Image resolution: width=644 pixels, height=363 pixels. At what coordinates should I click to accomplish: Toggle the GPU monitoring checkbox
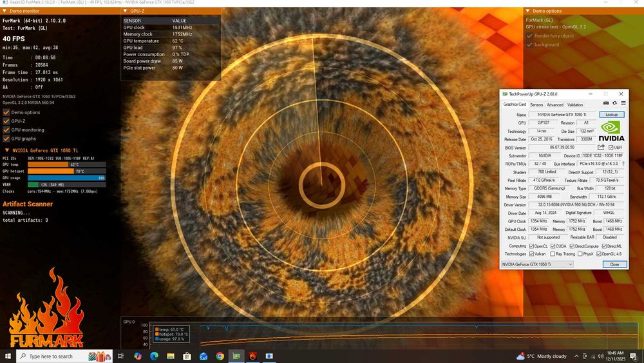click(x=6, y=130)
